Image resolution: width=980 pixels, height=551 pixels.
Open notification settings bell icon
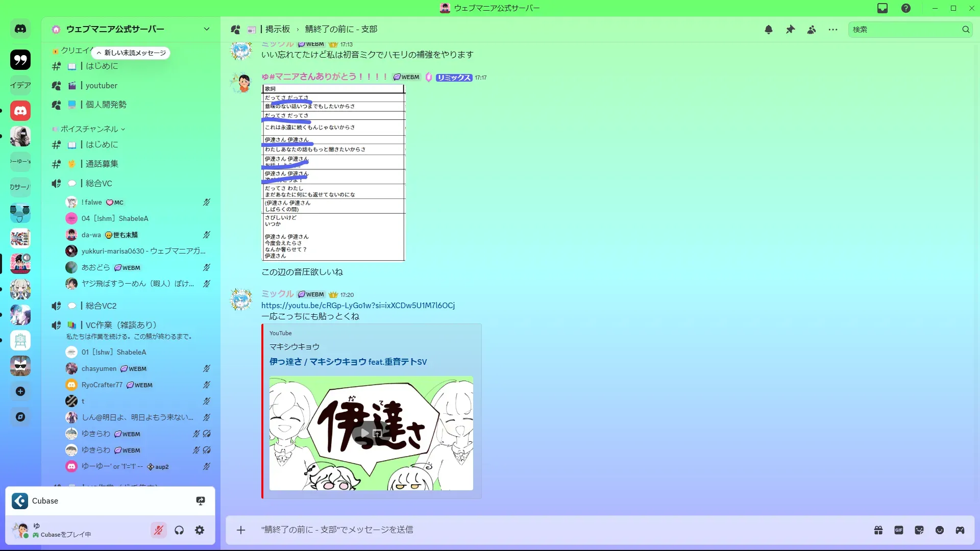coord(768,30)
